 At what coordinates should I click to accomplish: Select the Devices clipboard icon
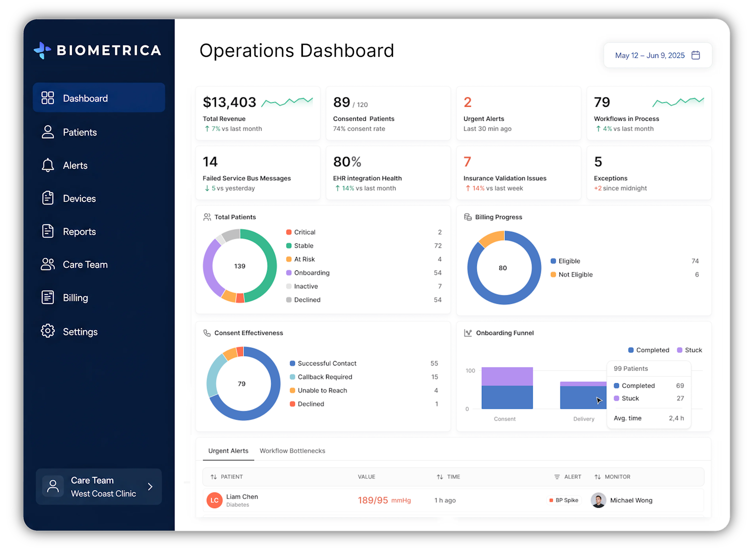[47, 198]
